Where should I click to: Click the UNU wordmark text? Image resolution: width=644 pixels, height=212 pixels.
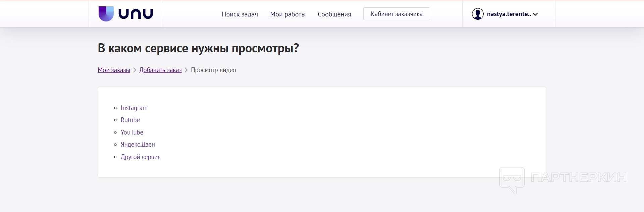(x=136, y=14)
